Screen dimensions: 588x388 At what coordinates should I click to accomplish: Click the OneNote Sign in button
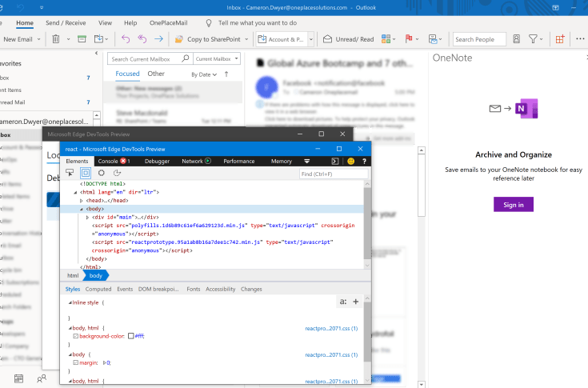(x=513, y=205)
